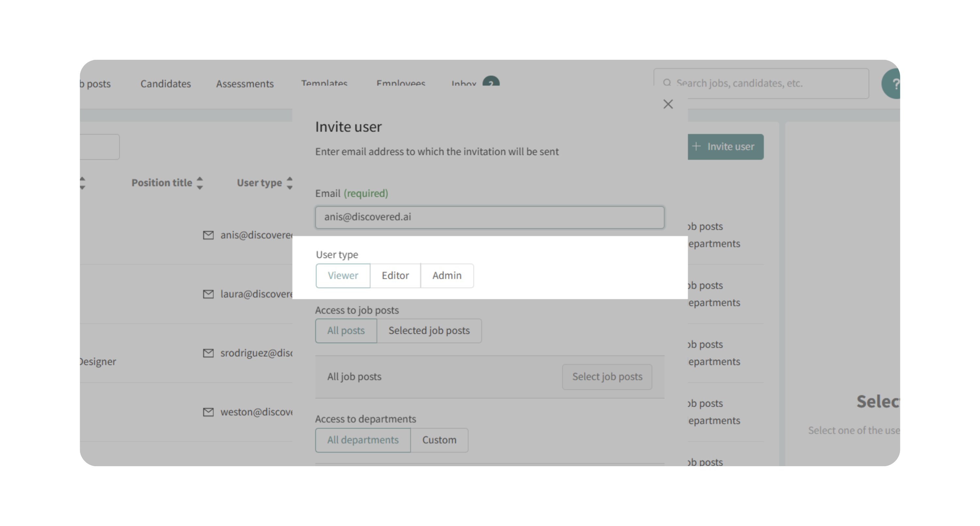Choose All departments access option

pyautogui.click(x=363, y=440)
